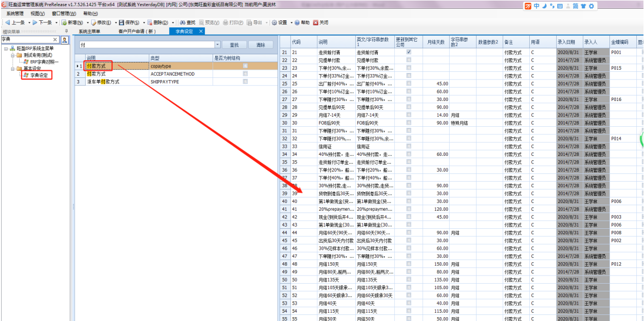Collapse the 测试专用(测试) folder node
This screenshot has width=644, height=321.
pos(13,55)
